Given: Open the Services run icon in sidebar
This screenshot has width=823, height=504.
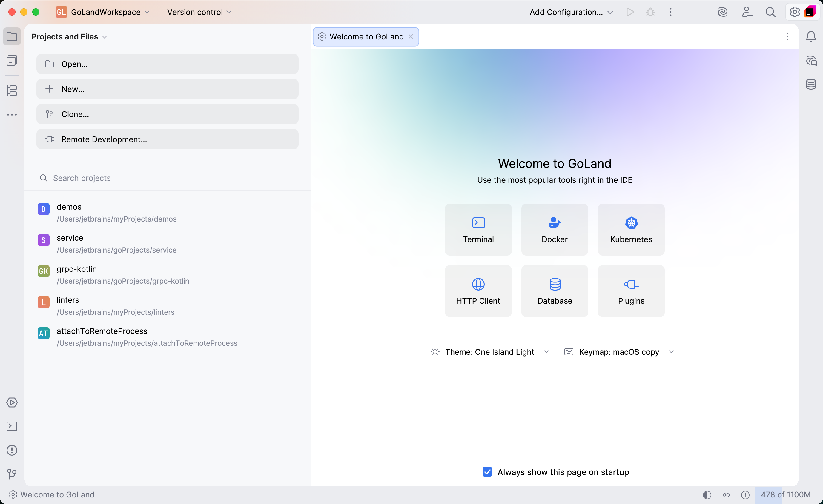Looking at the screenshot, I should (12, 402).
